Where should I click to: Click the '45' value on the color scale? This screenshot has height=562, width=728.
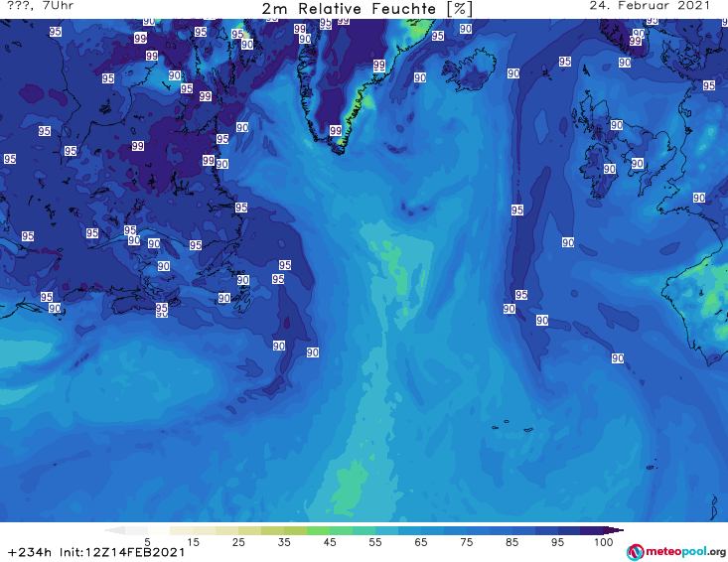[x=330, y=542]
